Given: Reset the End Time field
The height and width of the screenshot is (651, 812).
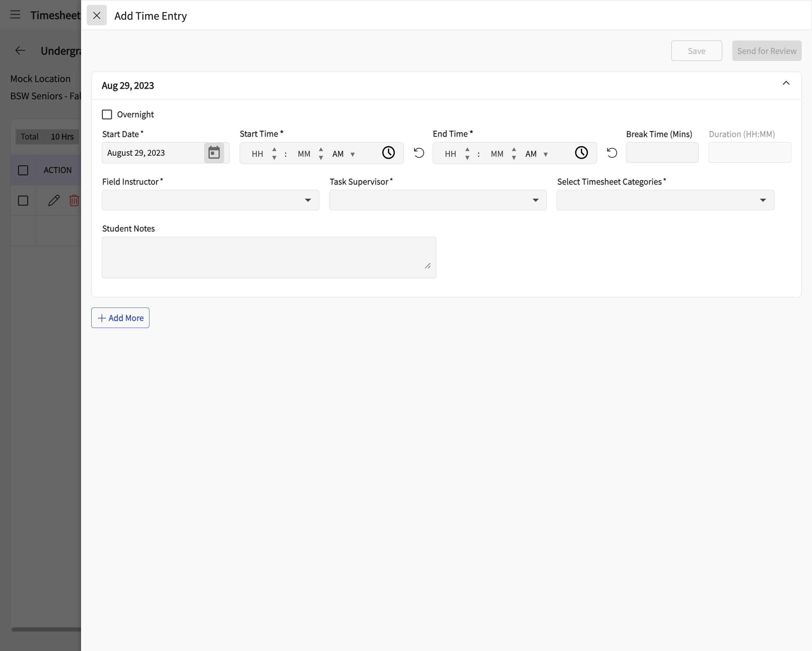Looking at the screenshot, I should (x=612, y=153).
